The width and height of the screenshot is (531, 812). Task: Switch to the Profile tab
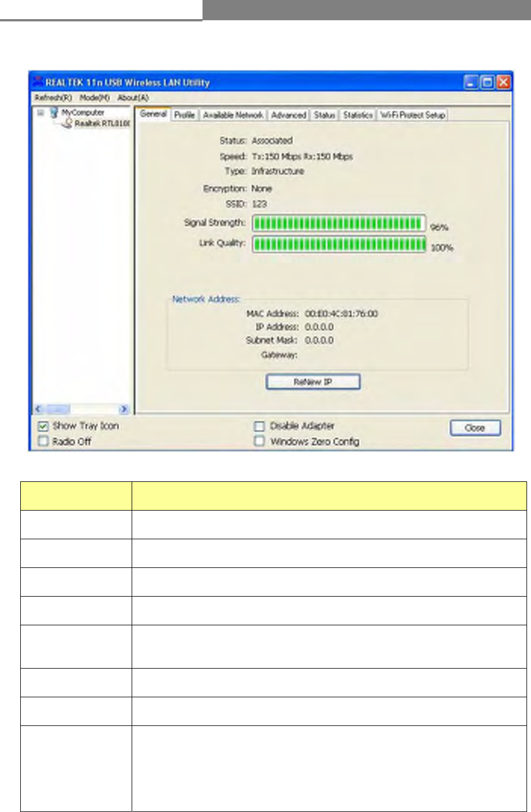[x=184, y=115]
